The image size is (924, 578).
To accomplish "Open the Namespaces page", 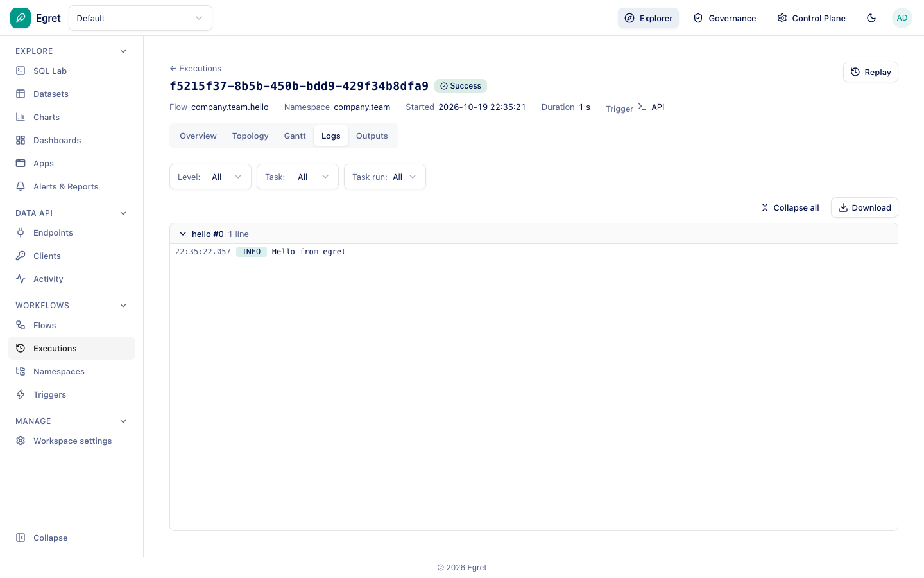I will click(71, 371).
